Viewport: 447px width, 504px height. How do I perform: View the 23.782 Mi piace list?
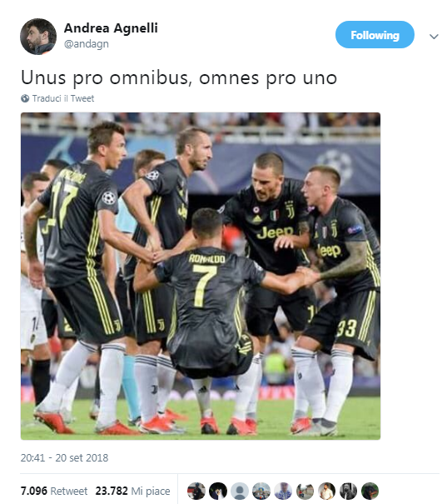(x=132, y=491)
